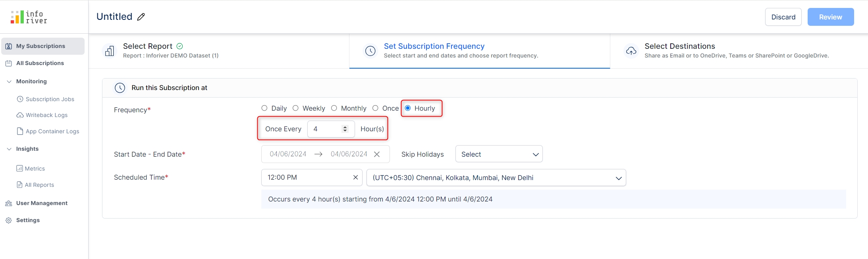Click the clock icon in frequency step
The image size is (868, 259).
(370, 51)
